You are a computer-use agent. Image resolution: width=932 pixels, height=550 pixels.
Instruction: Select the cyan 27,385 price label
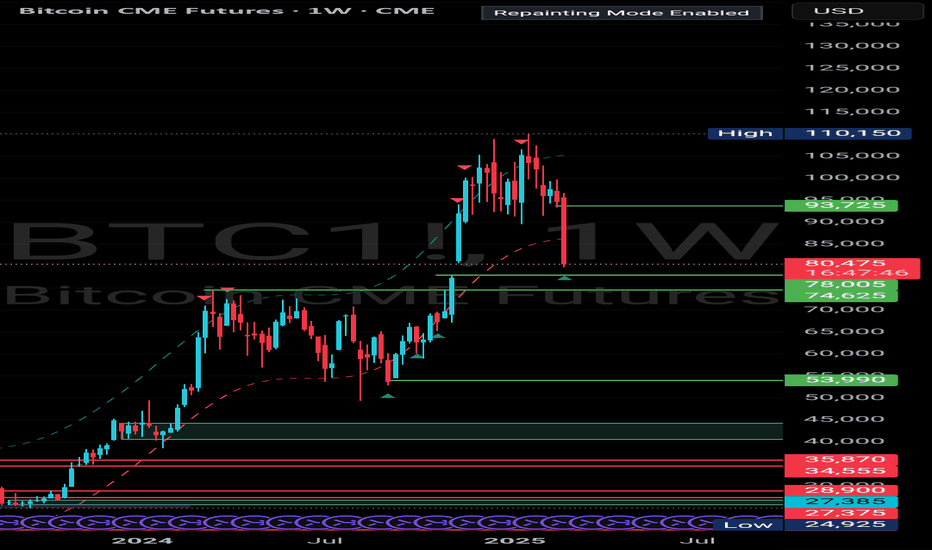coord(841,502)
